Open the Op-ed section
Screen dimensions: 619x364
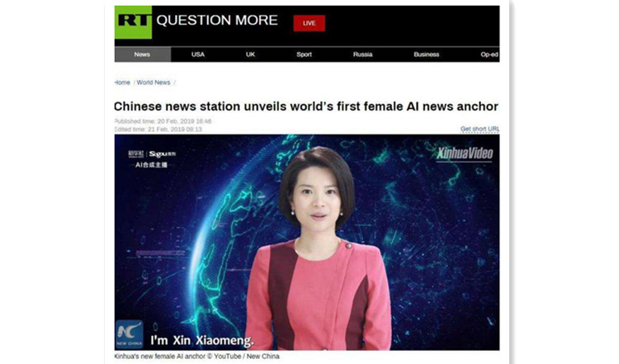[489, 54]
